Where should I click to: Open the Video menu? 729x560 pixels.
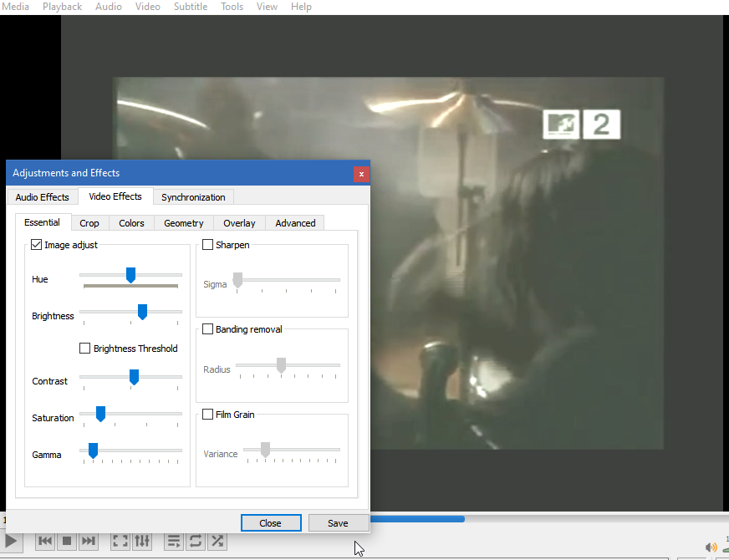(x=147, y=7)
